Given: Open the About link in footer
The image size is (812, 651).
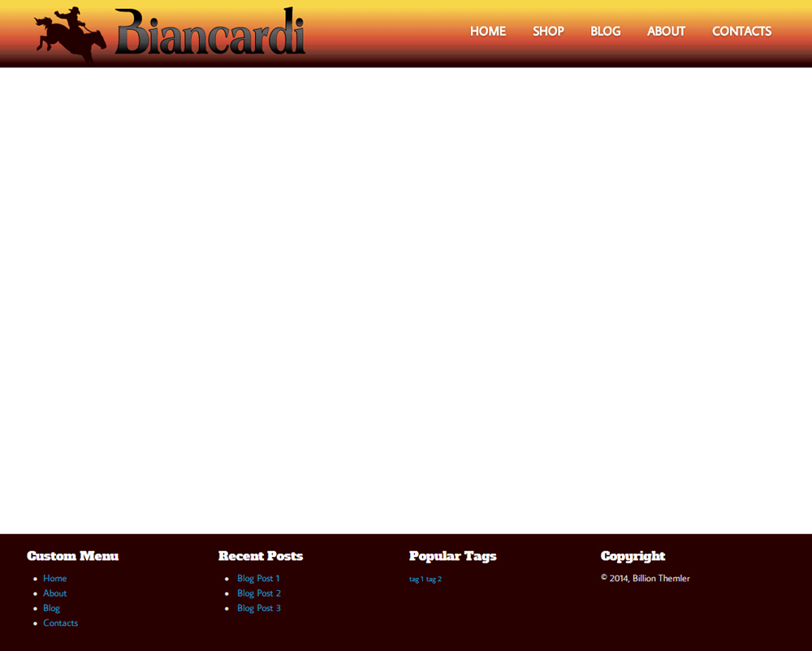Looking at the screenshot, I should tap(55, 593).
